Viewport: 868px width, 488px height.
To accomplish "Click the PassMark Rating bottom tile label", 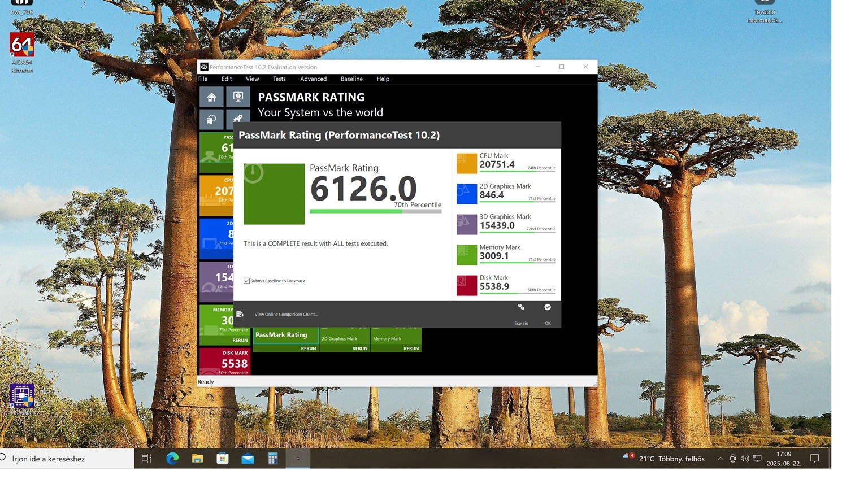I will coord(281,335).
